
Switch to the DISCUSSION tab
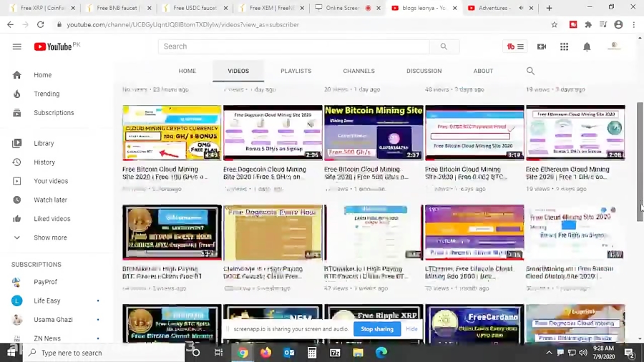click(424, 71)
